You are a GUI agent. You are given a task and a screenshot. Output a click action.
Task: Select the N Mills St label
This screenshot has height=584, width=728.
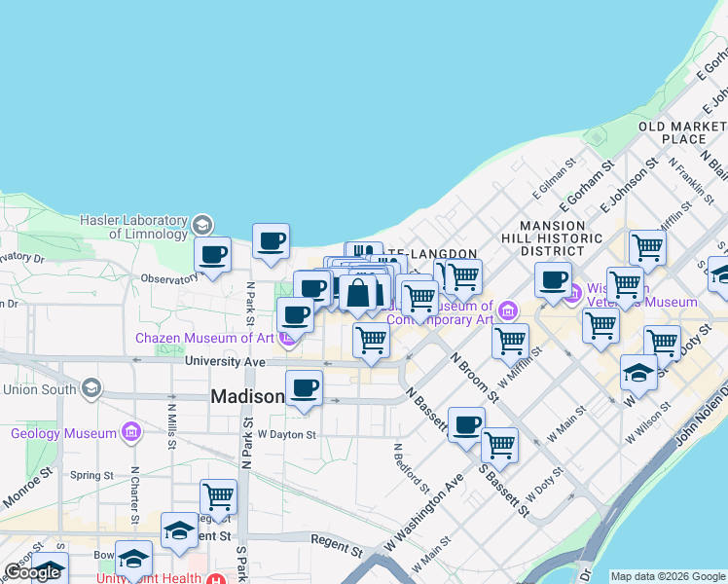point(172,426)
